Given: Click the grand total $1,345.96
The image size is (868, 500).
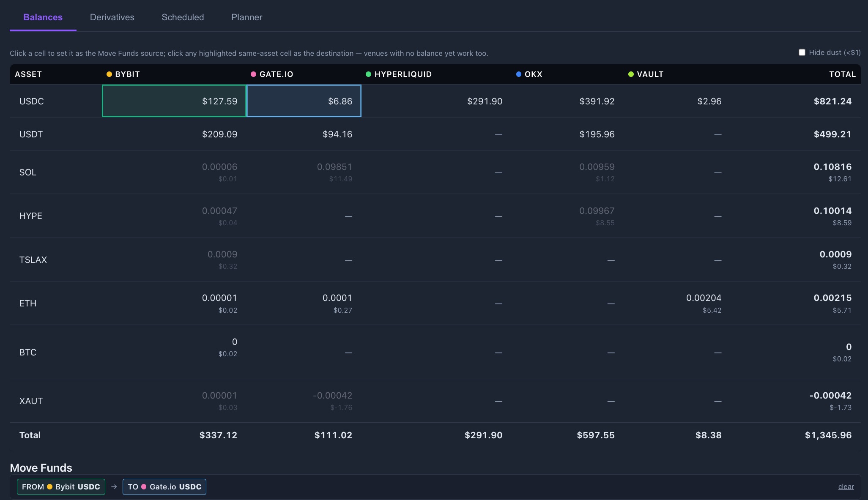Looking at the screenshot, I should click(x=828, y=435).
